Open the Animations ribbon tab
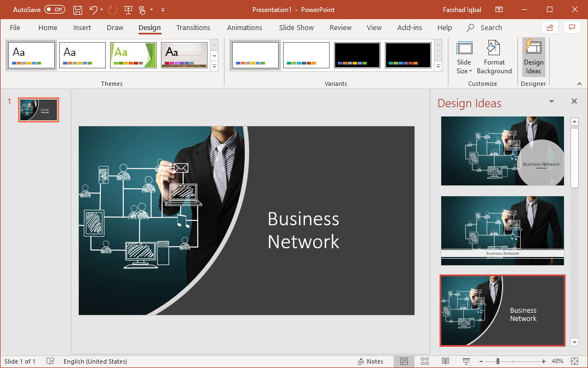This screenshot has height=368, width=588. click(244, 27)
